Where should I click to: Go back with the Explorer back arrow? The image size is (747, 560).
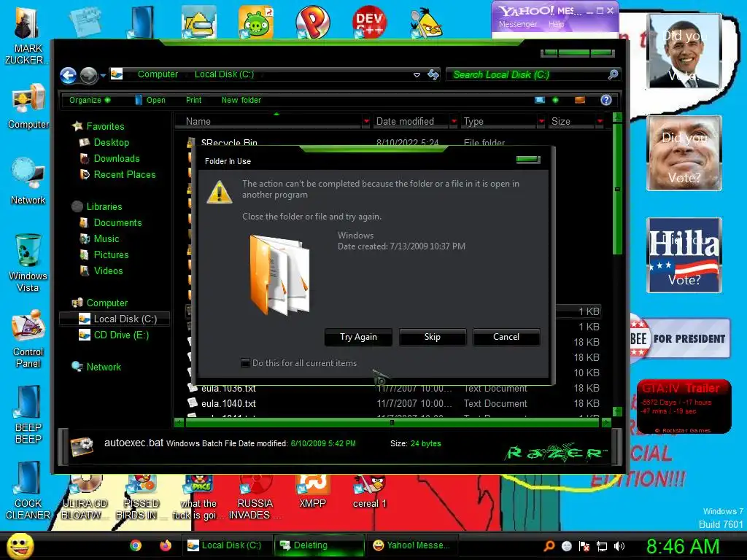[68, 75]
